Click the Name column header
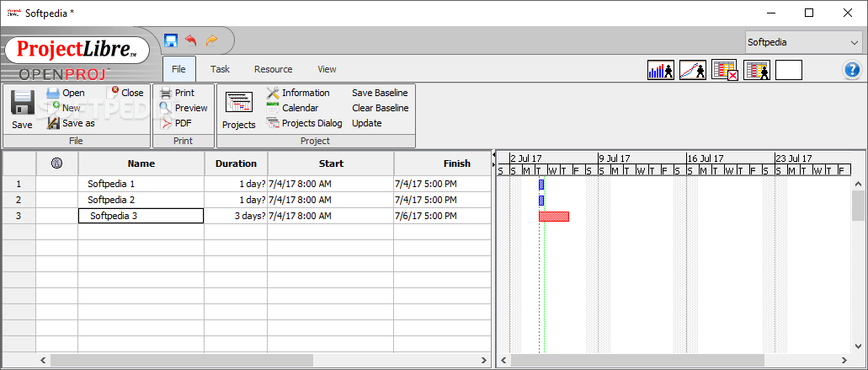This screenshot has width=868, height=370. coord(141,164)
